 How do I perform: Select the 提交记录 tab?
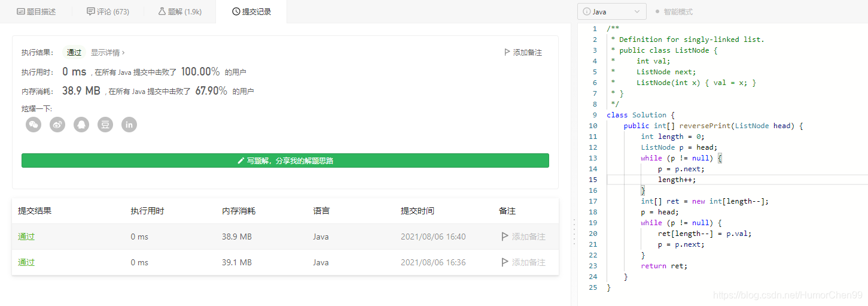(x=251, y=11)
